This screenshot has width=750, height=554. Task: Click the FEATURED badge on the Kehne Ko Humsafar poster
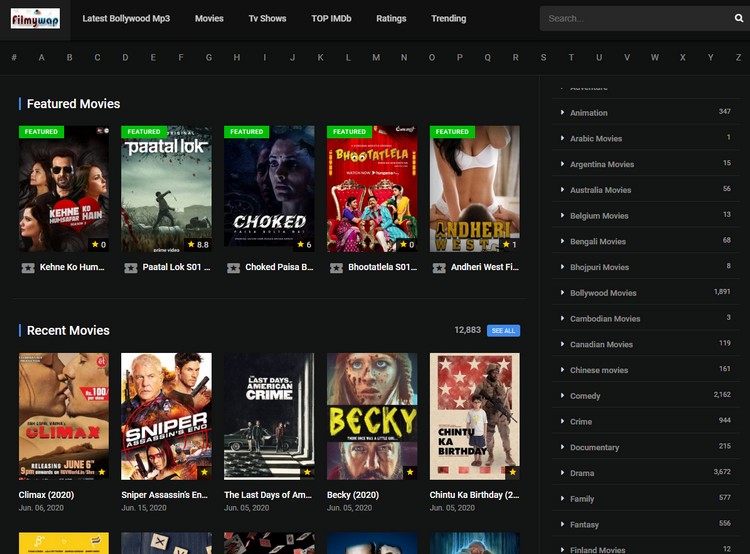coord(41,132)
